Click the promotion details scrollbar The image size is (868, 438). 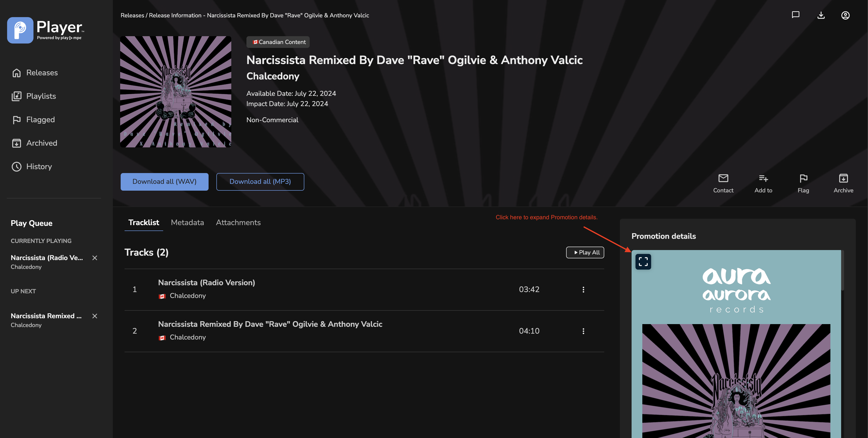point(842,270)
